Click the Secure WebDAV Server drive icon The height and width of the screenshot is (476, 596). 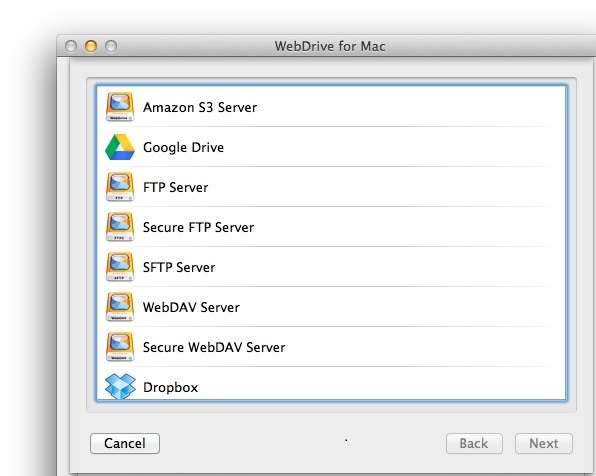click(120, 347)
